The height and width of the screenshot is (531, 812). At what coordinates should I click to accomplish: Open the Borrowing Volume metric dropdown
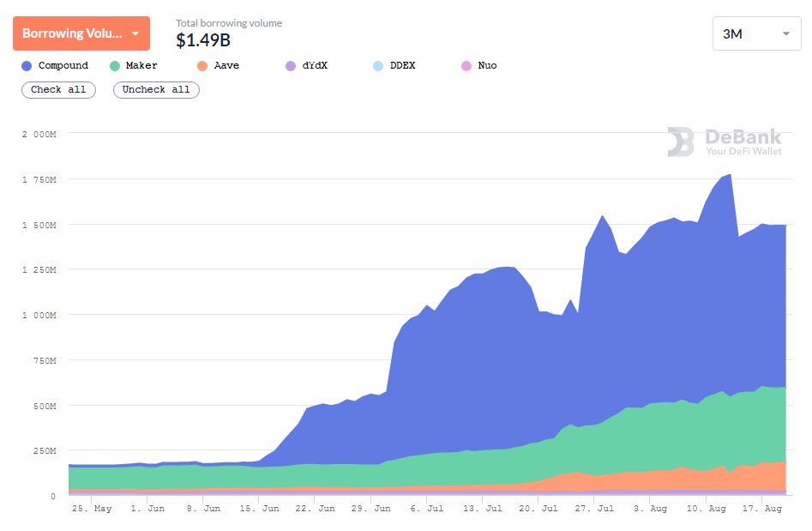[81, 33]
